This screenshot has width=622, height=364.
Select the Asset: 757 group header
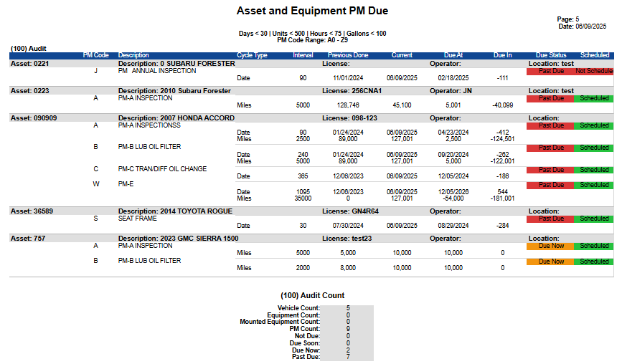pyautogui.click(x=27, y=238)
